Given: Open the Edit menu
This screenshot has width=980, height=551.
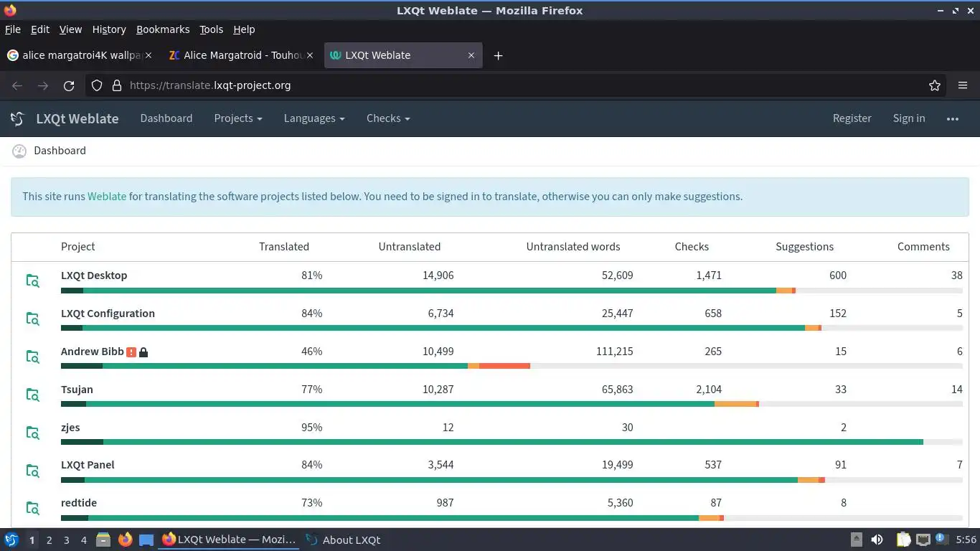Looking at the screenshot, I should click(x=40, y=29).
